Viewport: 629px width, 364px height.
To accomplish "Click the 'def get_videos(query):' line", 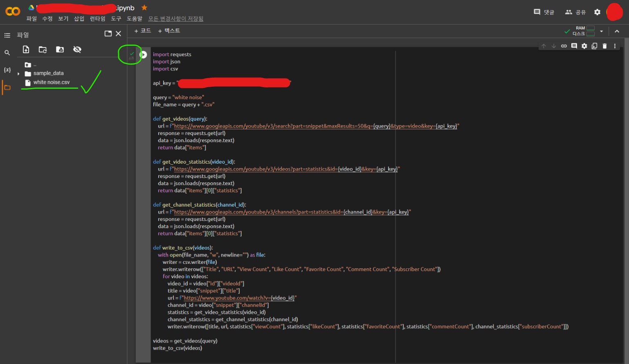I will pos(180,119).
